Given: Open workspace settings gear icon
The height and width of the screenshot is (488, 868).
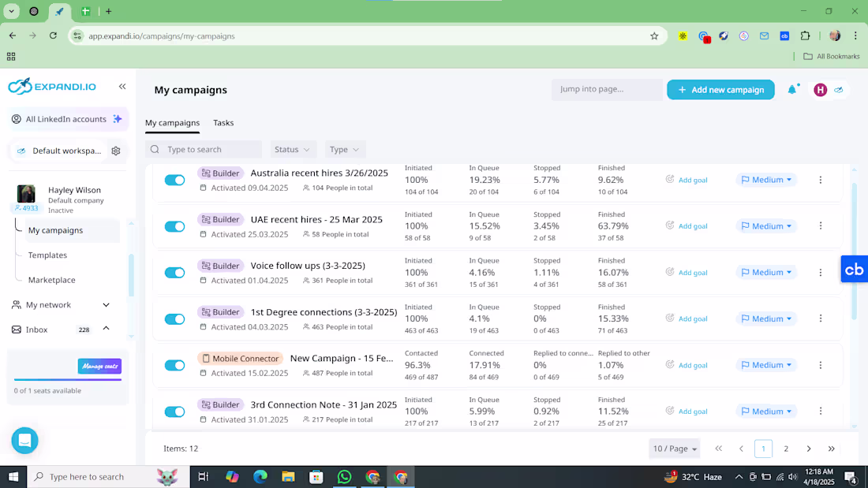Looking at the screenshot, I should click(116, 151).
